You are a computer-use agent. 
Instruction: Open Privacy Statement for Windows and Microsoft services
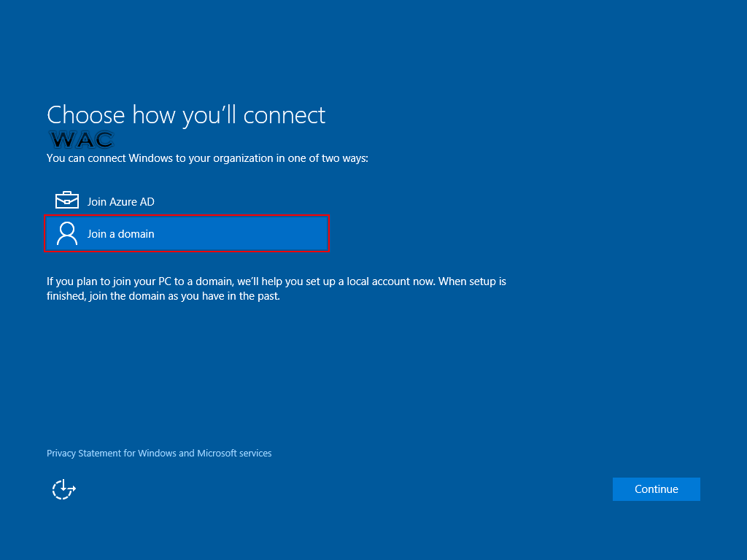pos(159,453)
